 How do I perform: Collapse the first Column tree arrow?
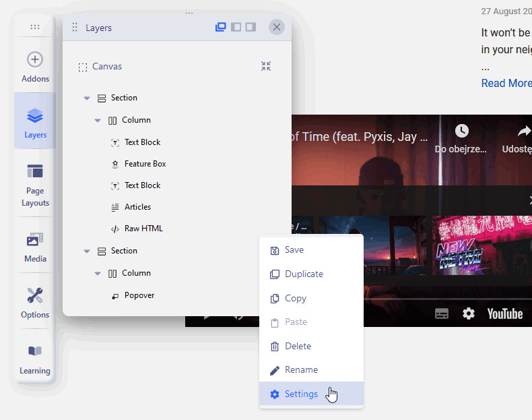coord(98,121)
